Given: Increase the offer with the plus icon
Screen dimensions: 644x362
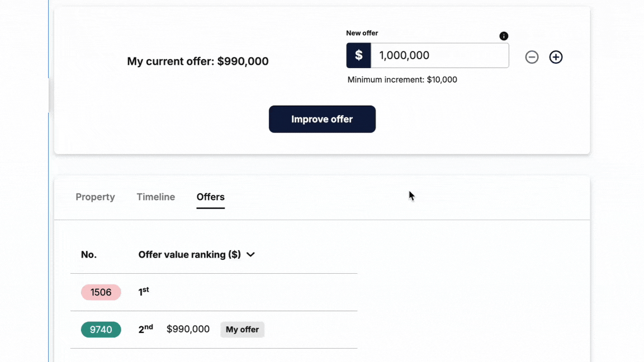Looking at the screenshot, I should (x=556, y=57).
